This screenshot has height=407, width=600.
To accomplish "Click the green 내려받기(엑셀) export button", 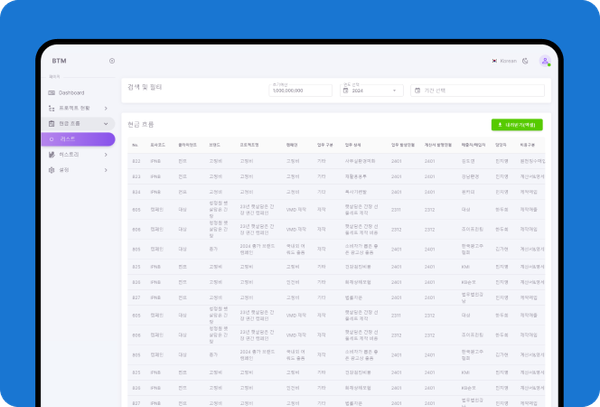I will pos(517,125).
